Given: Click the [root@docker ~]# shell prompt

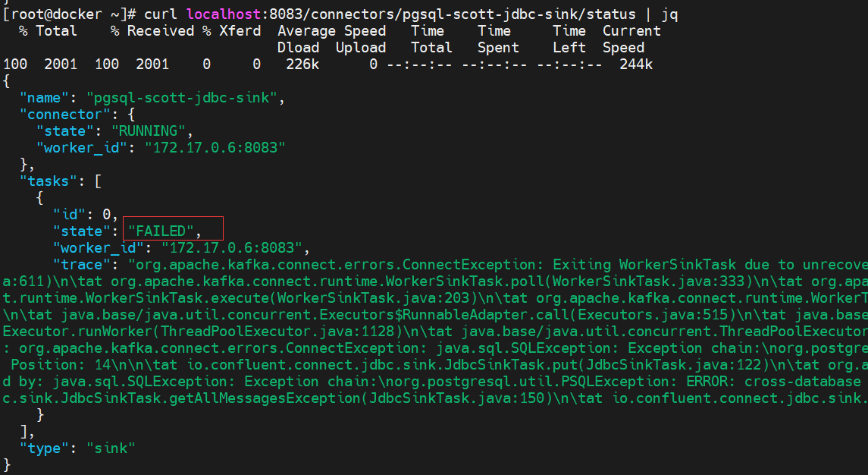Looking at the screenshot, I should click(70, 14).
